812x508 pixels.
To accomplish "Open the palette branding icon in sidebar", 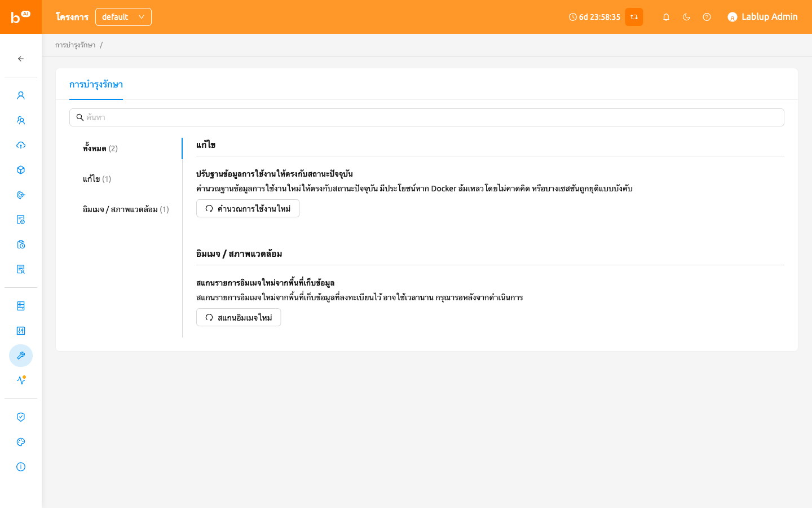I will 21,442.
